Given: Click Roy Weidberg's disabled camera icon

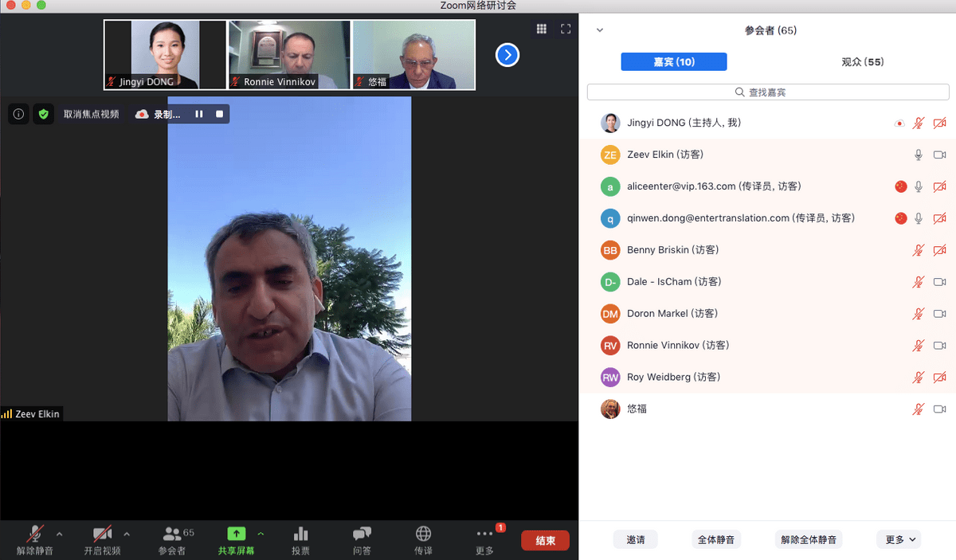Looking at the screenshot, I should (x=940, y=378).
